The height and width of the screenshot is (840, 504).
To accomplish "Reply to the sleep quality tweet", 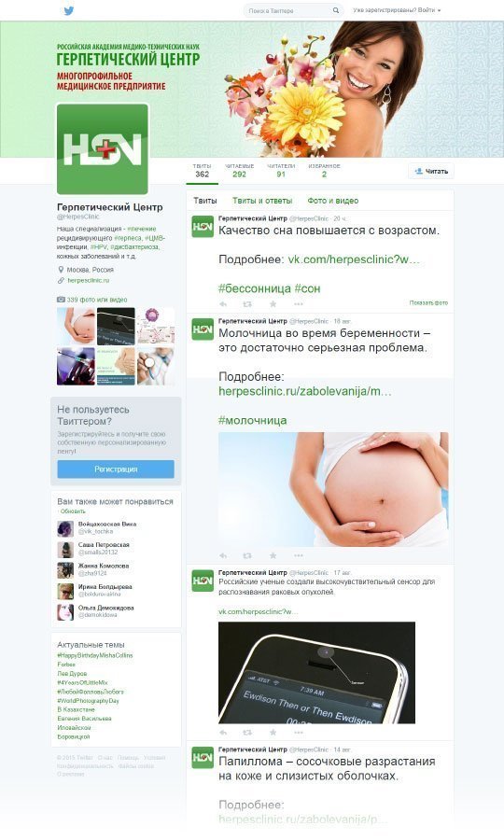I will pyautogui.click(x=223, y=303).
